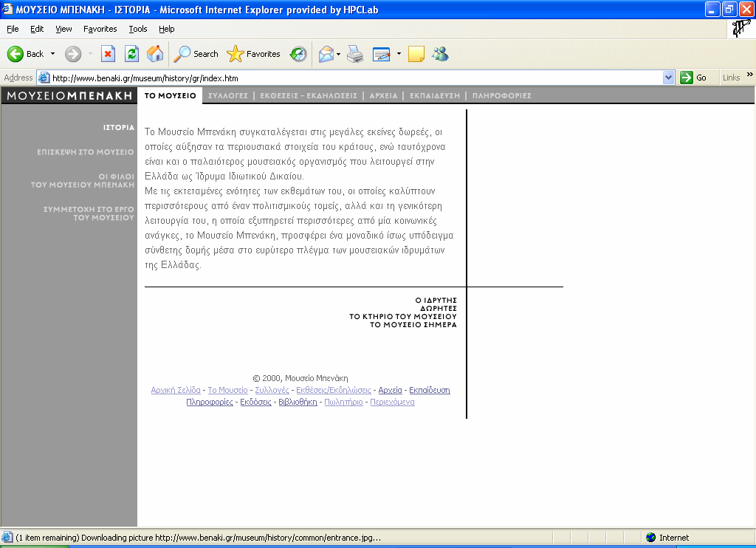The height and width of the screenshot is (548, 756).
Task: Click the Edit page icon
Action: pos(382,54)
